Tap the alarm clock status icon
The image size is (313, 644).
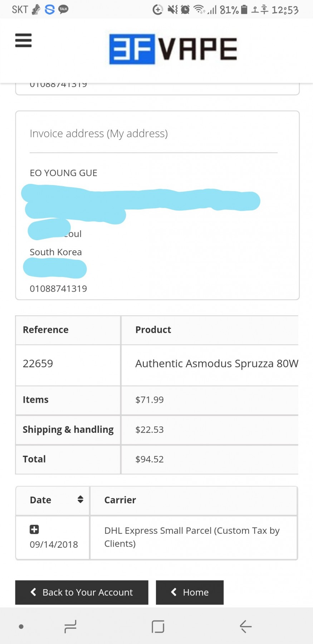coord(185,10)
